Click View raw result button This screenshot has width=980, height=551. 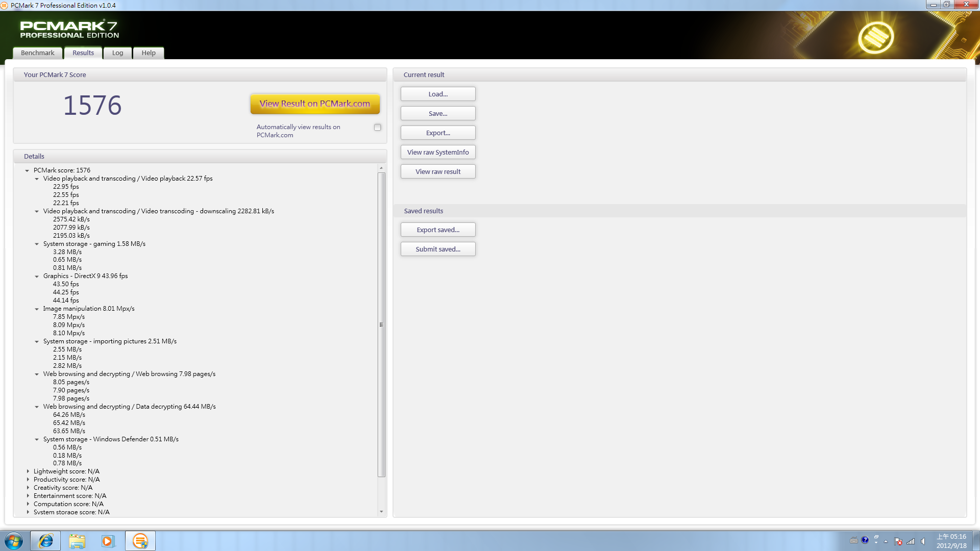438,171
